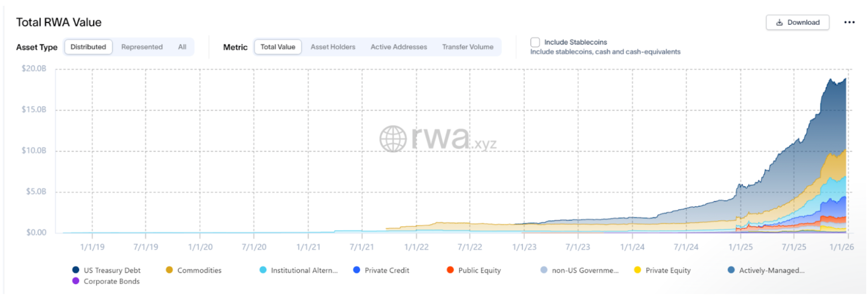Select the Distributed asset type tab
This screenshot has height=295, width=868.
coord(89,47)
